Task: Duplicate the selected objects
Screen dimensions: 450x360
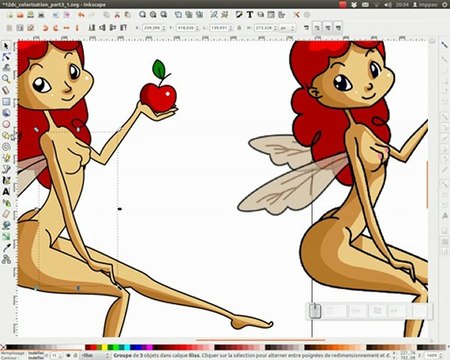Action: (178, 15)
